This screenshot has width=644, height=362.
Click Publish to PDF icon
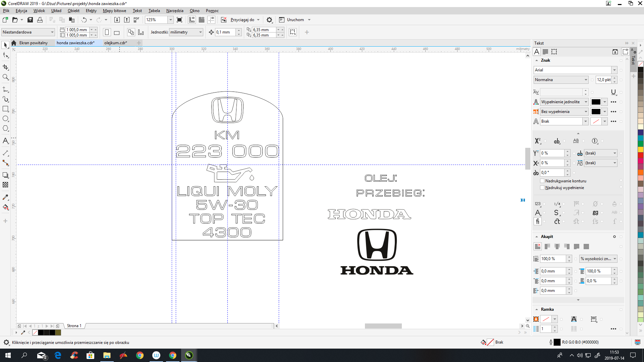137,20
